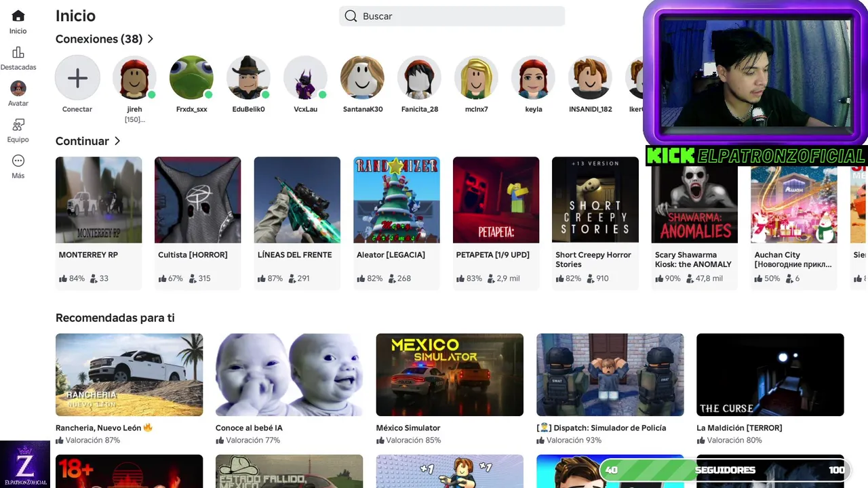This screenshot has width=868, height=488.
Task: Click the Conexiones (38) heading
Action: 99,39
